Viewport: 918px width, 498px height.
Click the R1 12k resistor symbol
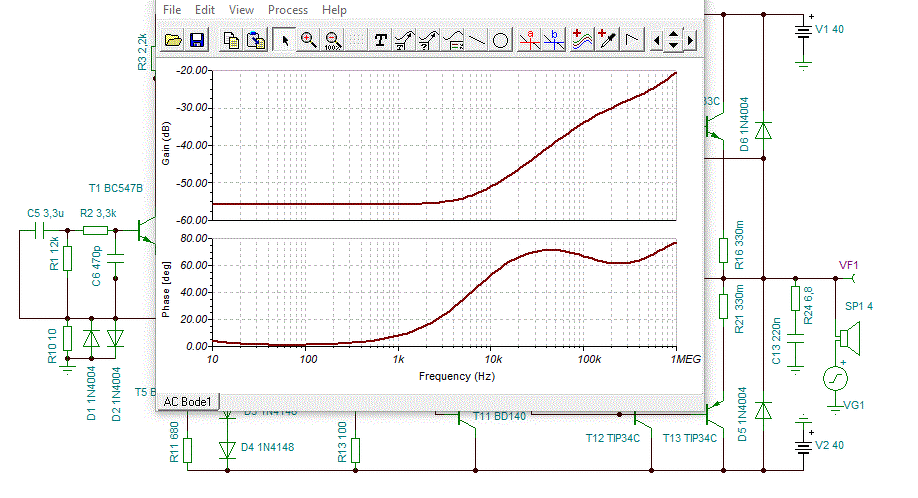point(67,258)
